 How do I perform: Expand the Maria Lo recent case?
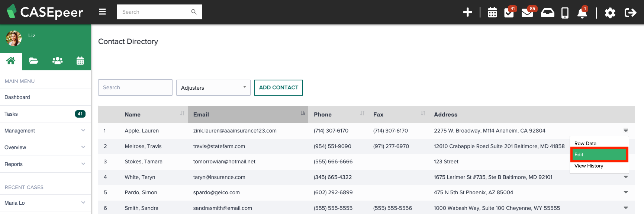[x=45, y=203]
